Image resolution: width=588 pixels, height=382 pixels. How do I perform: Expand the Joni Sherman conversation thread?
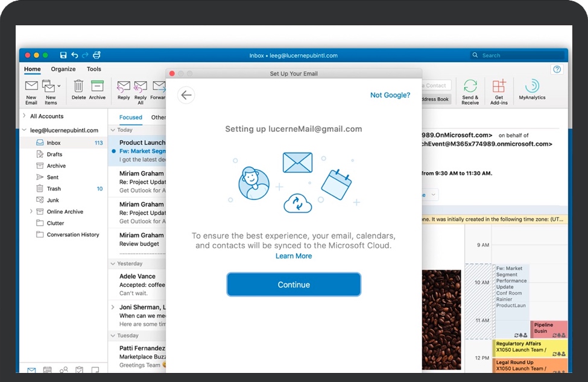pyautogui.click(x=113, y=307)
